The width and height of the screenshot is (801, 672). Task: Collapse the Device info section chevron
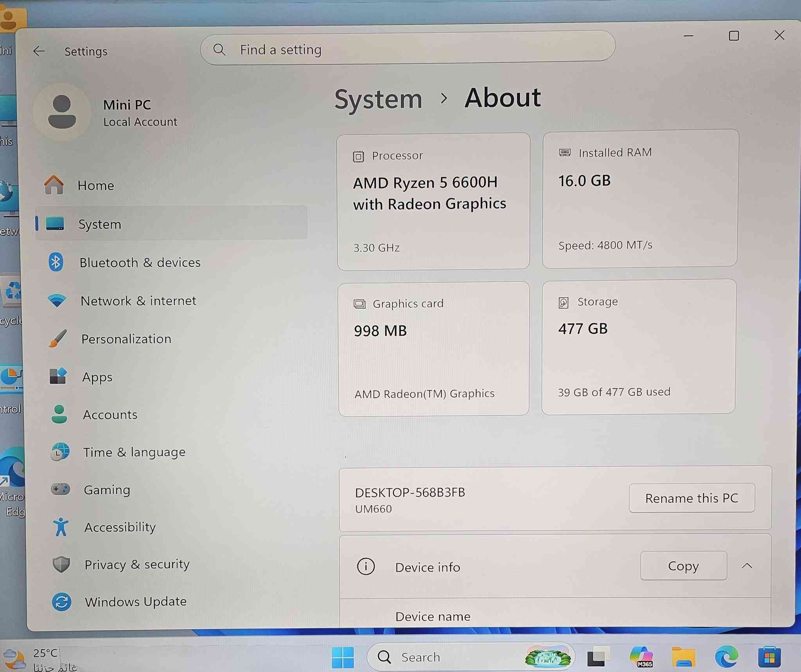click(747, 566)
